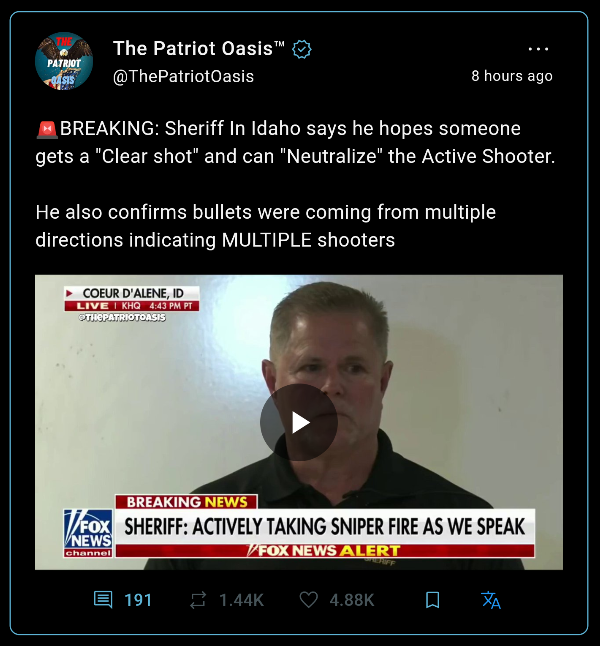The width and height of the screenshot is (600, 646).
Task: Click the sniper fire headline banner in video
Action: click(x=325, y=527)
